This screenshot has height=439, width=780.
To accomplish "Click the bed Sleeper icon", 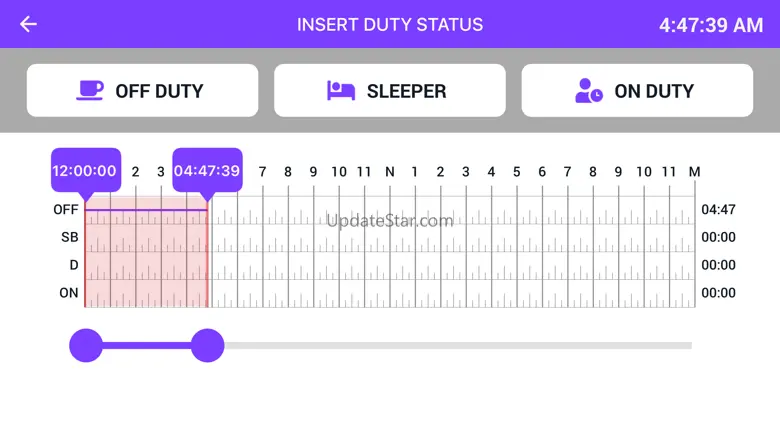I will click(341, 91).
